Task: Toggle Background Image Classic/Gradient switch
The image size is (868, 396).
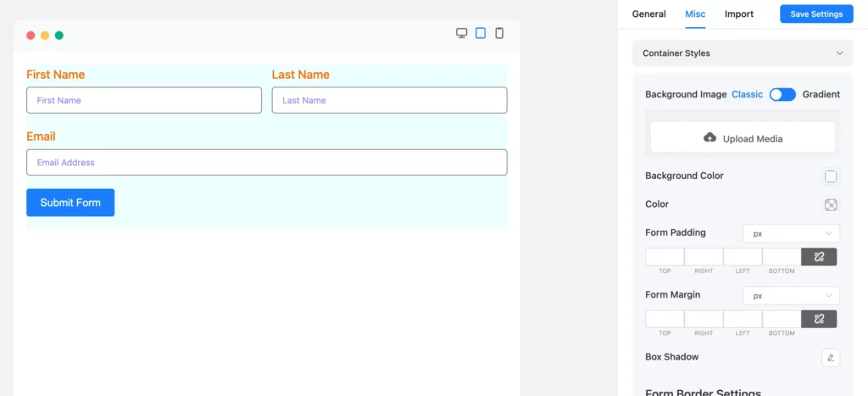Action: pos(782,95)
